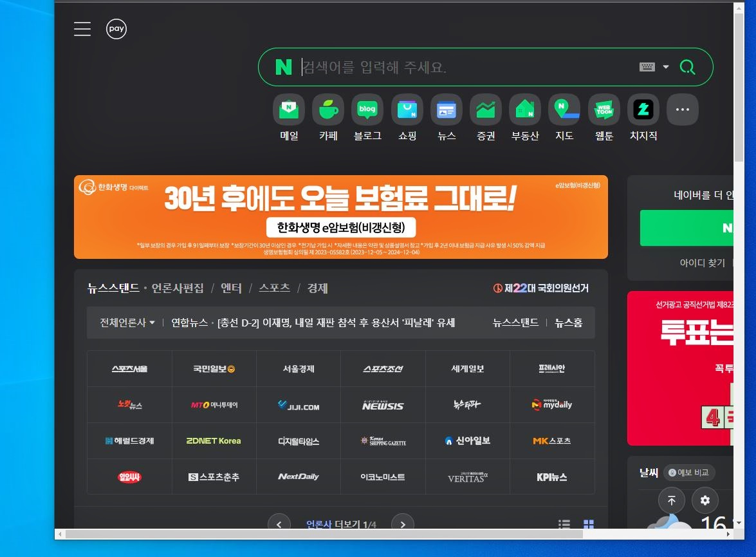
Task: Open the 헤럴드경제 press logo
Action: 129,440
